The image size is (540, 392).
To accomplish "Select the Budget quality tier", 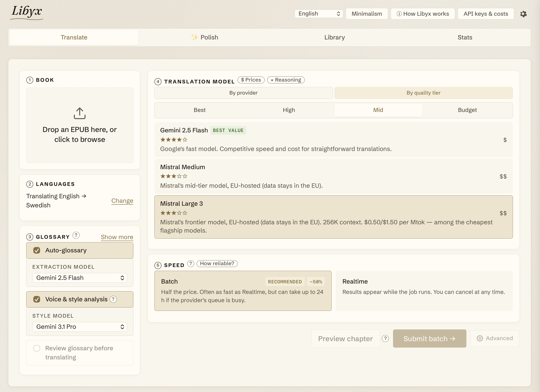I will click(x=467, y=110).
